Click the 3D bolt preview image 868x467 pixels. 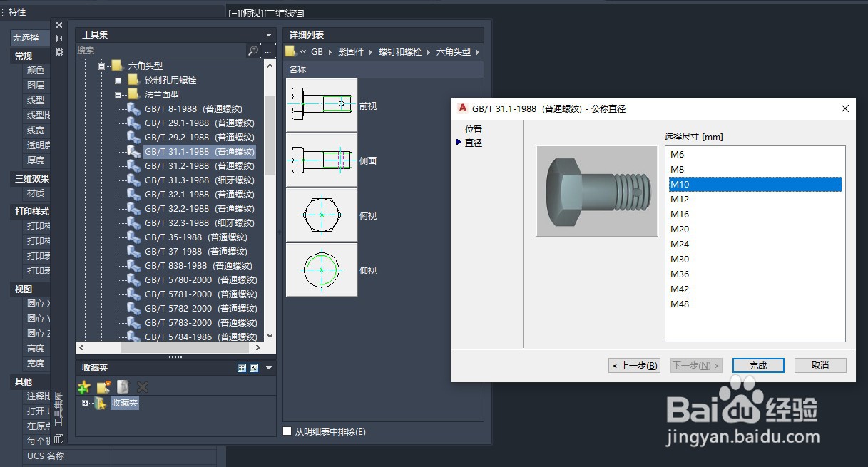(x=597, y=190)
